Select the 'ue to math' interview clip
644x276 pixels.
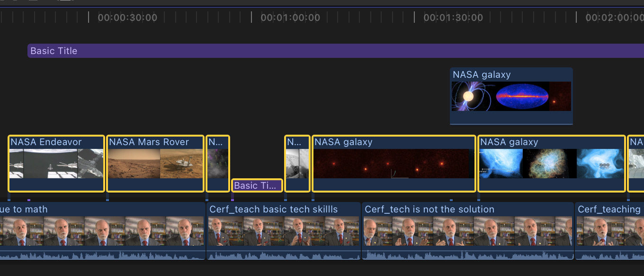[103, 231]
